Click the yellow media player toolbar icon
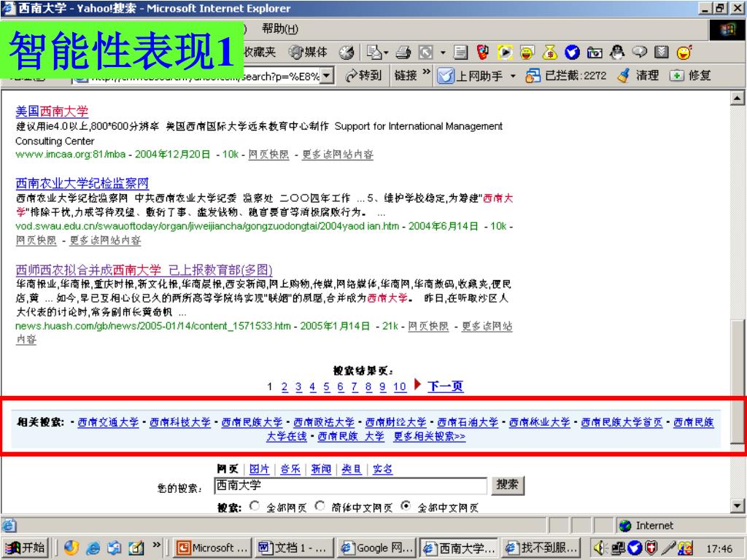The width and height of the screenshot is (747, 560). pyautogui.click(x=505, y=52)
